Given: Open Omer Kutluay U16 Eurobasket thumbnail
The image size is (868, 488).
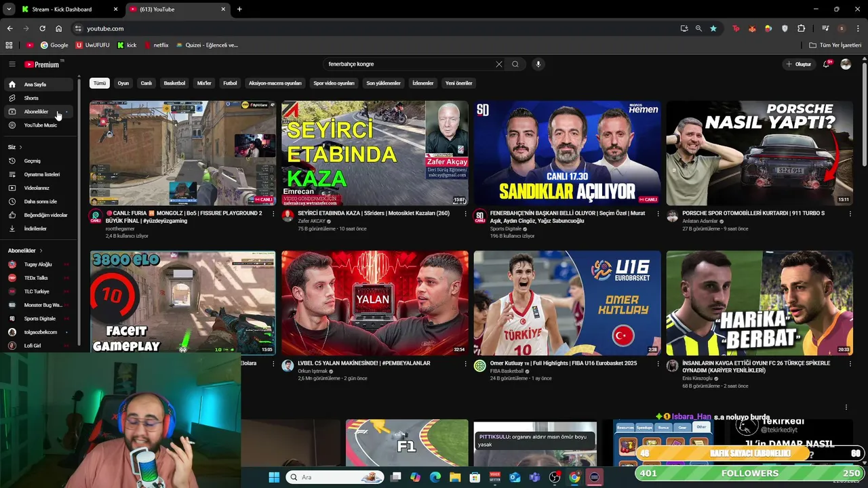Looking at the screenshot, I should point(567,303).
